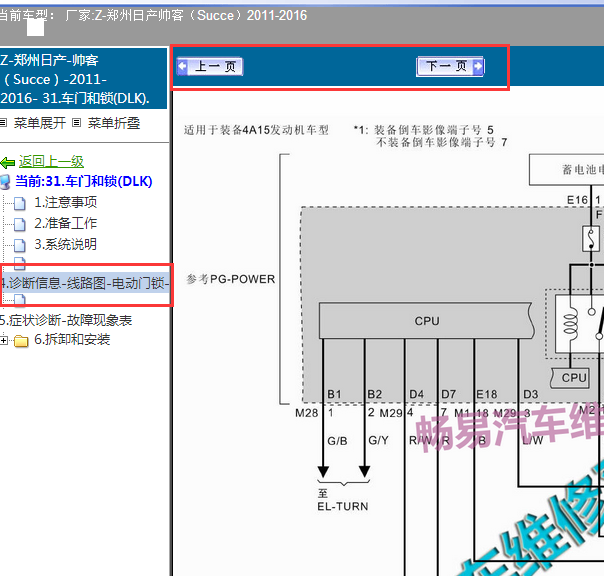Click terminal label B1 in diagram
This screenshot has height=576, width=604.
(334, 394)
